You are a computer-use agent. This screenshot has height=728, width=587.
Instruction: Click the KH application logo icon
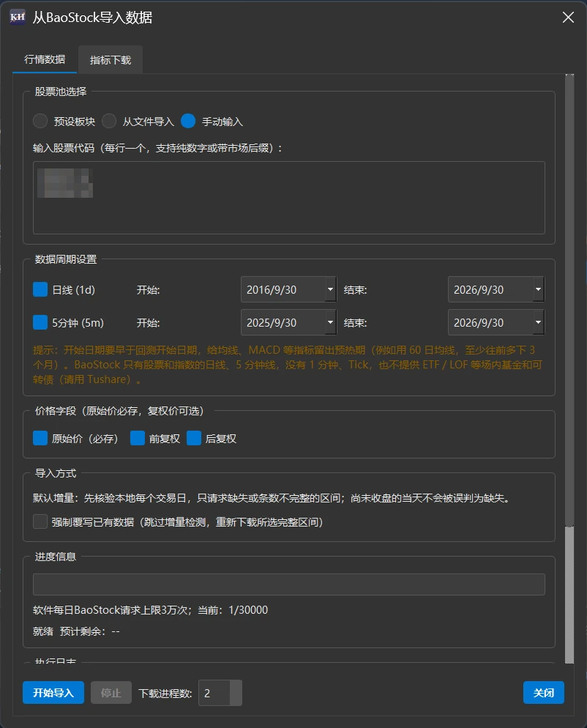click(17, 17)
